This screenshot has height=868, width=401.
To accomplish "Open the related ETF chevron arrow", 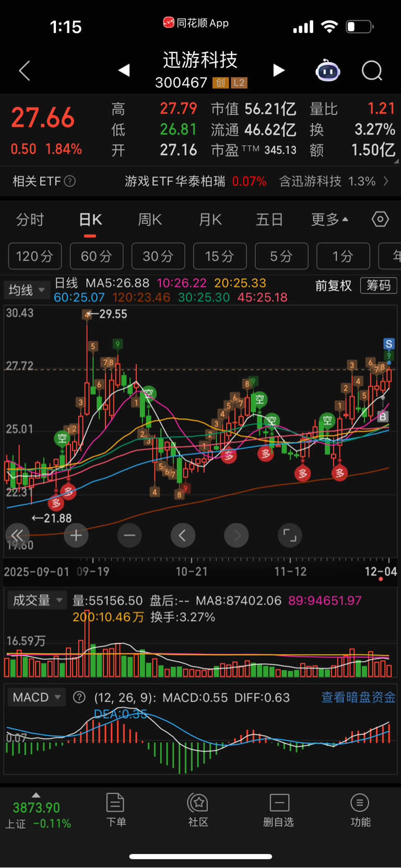I will 386,181.
